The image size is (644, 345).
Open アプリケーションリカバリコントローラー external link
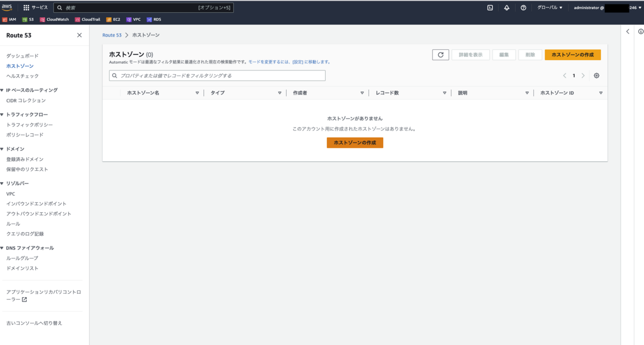pos(43,296)
